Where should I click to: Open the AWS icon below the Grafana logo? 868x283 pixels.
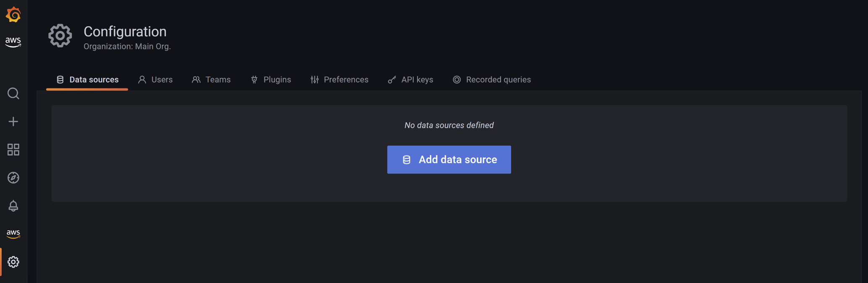(x=13, y=42)
